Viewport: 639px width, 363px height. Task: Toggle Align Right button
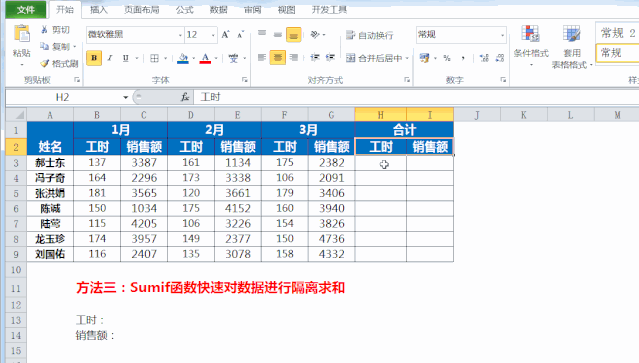pyautogui.click(x=294, y=58)
